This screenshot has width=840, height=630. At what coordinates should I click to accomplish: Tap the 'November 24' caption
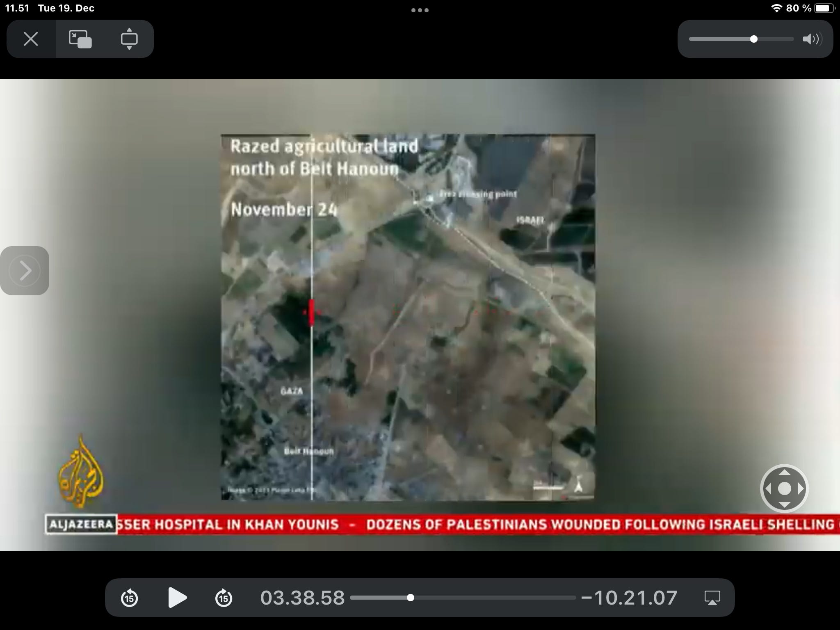click(284, 210)
